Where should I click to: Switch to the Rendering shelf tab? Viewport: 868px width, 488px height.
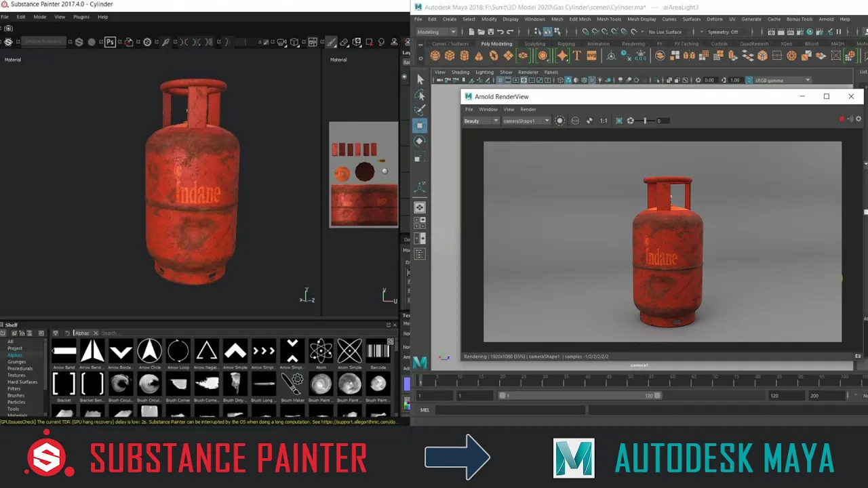click(633, 43)
